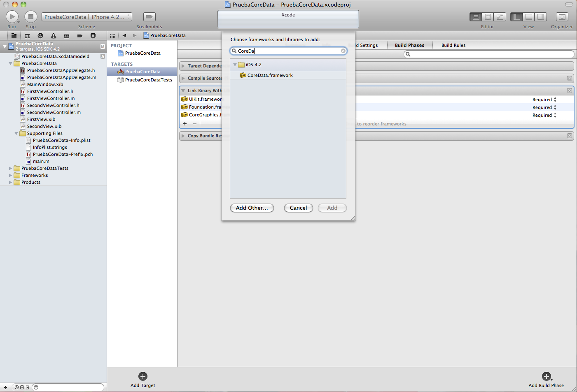Select the Version editor button

point(500,17)
